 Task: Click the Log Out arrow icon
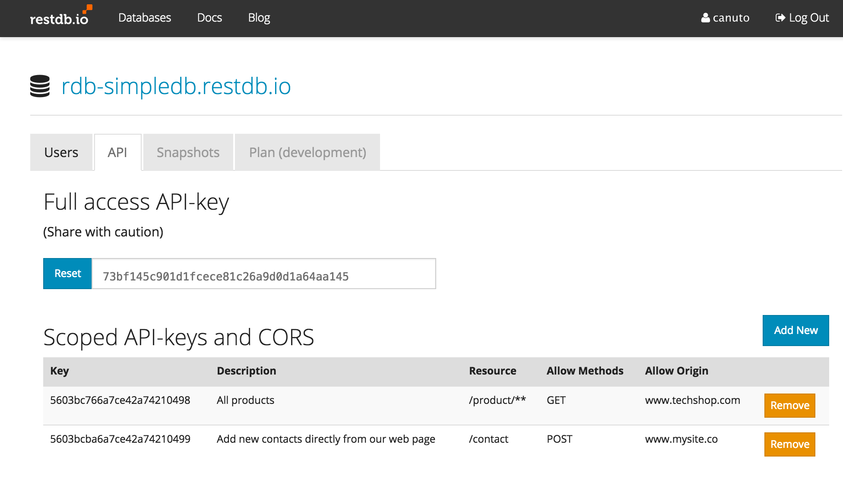click(780, 18)
